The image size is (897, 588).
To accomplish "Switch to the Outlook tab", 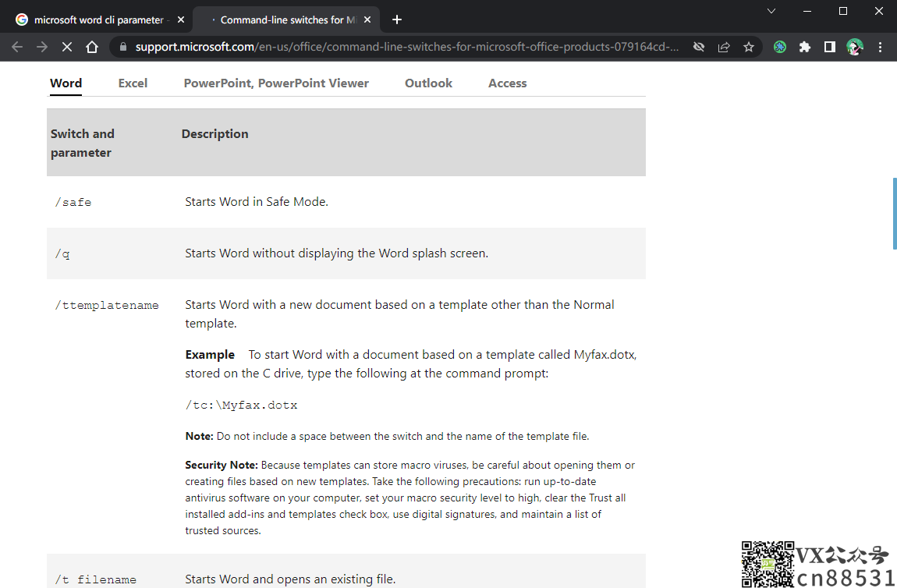I will [428, 83].
